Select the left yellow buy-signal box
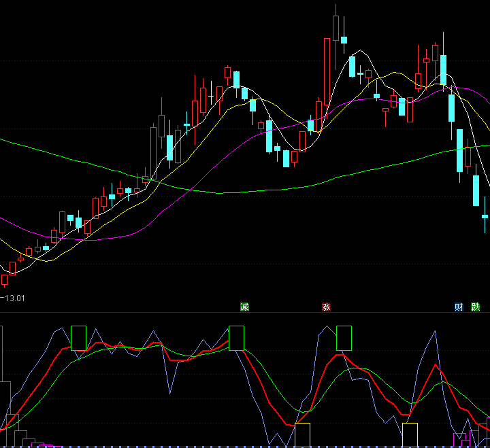The image size is (490, 448). coord(302,435)
